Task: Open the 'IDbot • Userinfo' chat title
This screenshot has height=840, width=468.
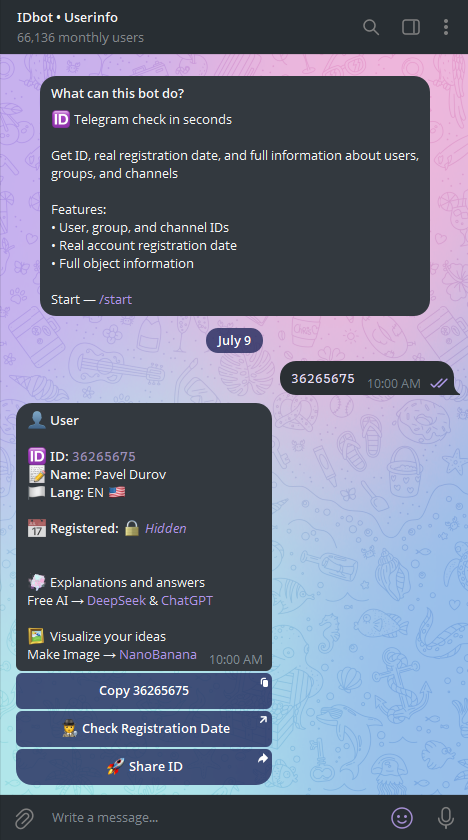Action: click(67, 17)
